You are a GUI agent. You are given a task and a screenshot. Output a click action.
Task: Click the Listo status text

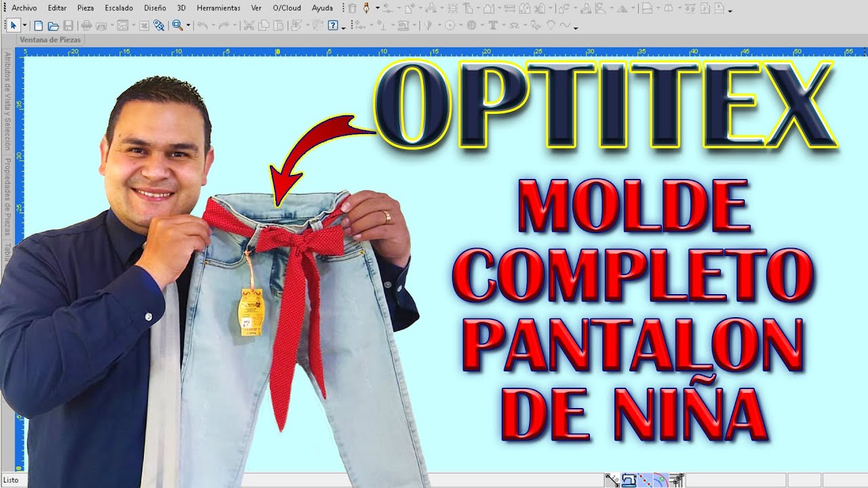coord(11,480)
